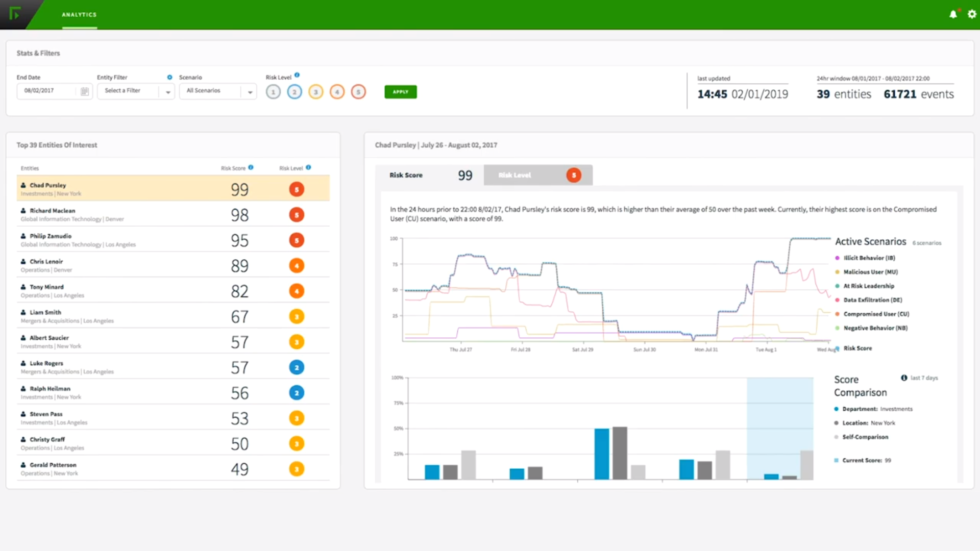This screenshot has width=980, height=551.
Task: Click the info icon near 'last 7 days' label
Action: (x=903, y=378)
